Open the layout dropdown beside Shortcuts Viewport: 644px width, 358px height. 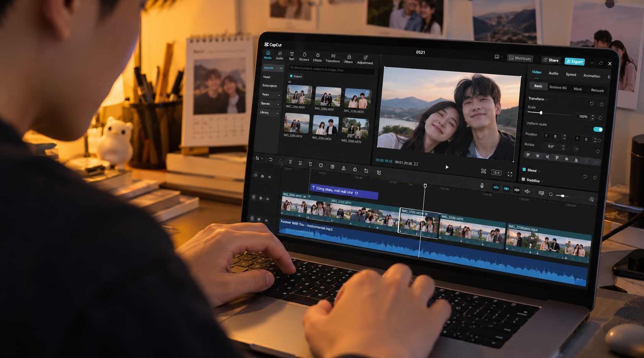point(498,57)
